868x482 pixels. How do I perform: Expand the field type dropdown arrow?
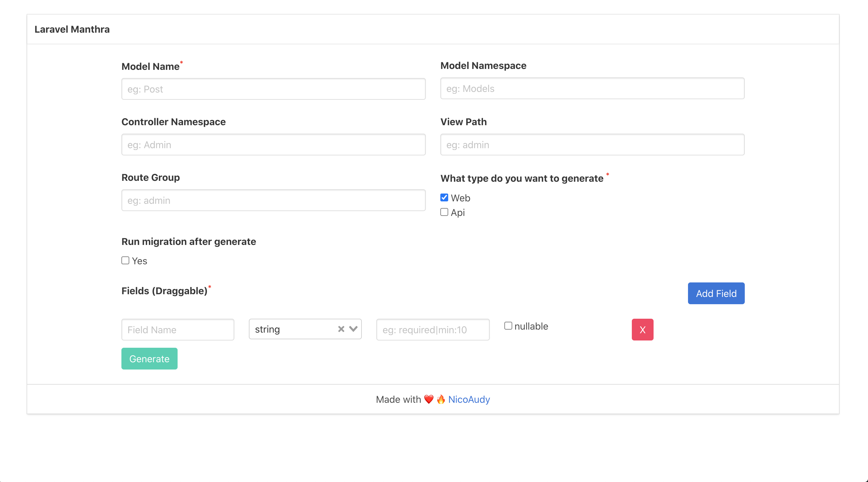[x=353, y=329]
